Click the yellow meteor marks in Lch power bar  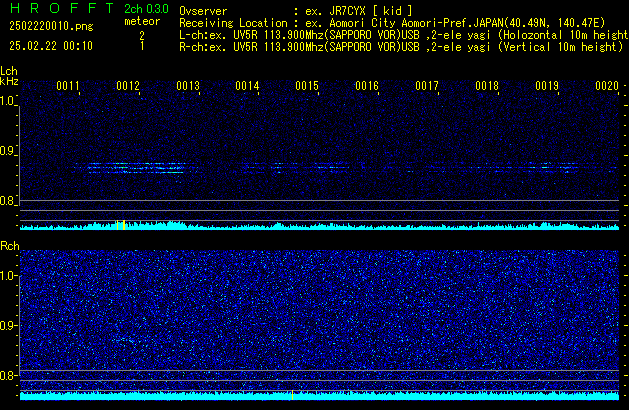(x=121, y=225)
